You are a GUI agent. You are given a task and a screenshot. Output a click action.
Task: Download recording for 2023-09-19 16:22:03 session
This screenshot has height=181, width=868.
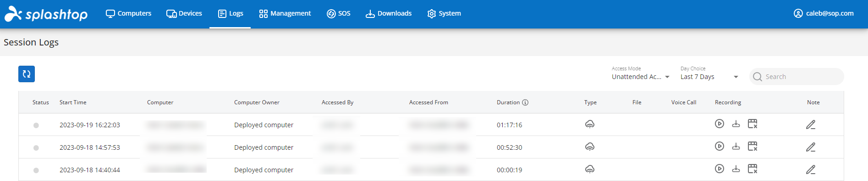coord(736,124)
